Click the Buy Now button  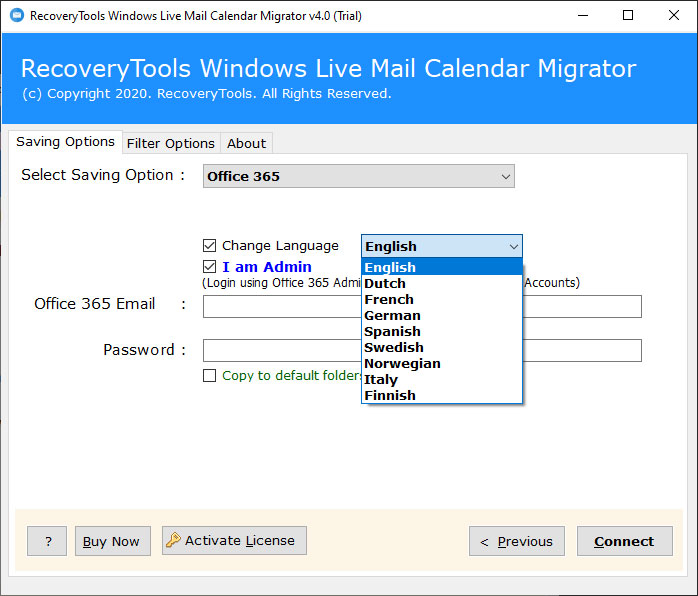click(x=113, y=541)
